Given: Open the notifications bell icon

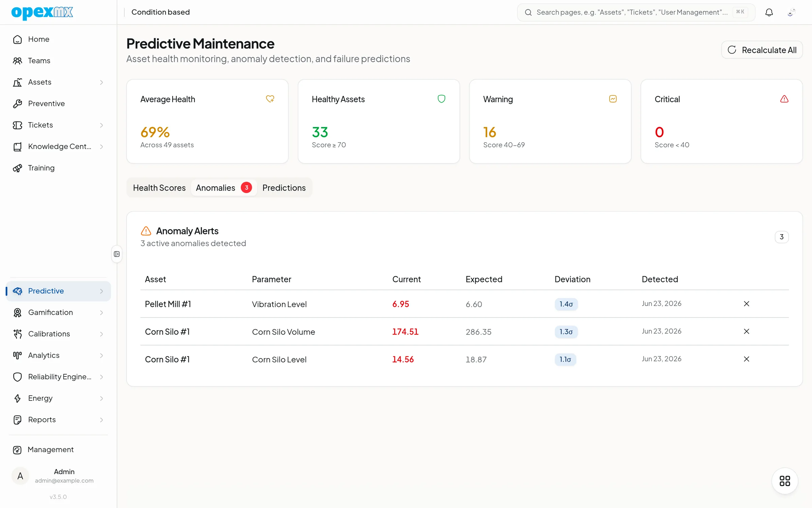Looking at the screenshot, I should tap(769, 13).
